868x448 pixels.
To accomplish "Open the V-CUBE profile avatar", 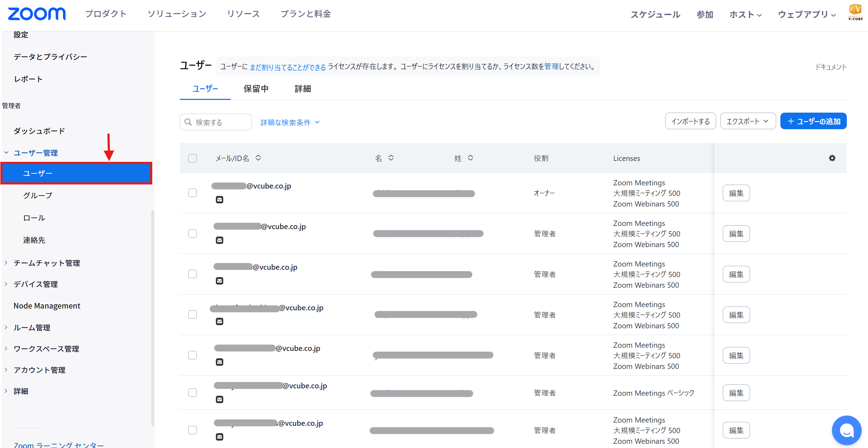I will click(x=855, y=12).
